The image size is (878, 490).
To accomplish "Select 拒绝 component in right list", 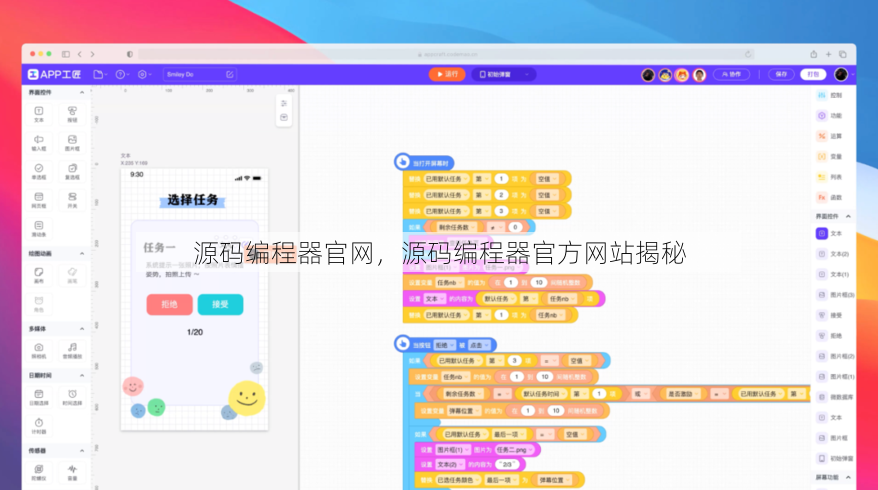I will 830,335.
